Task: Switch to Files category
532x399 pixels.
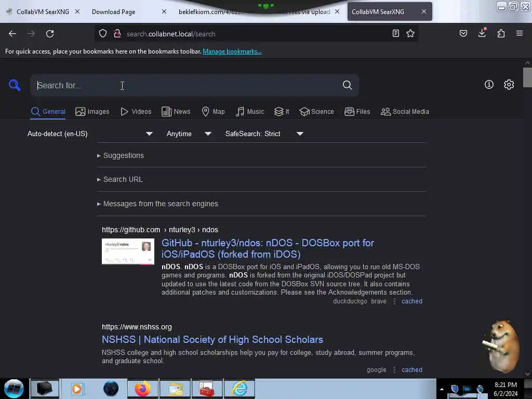Action: [x=357, y=112]
